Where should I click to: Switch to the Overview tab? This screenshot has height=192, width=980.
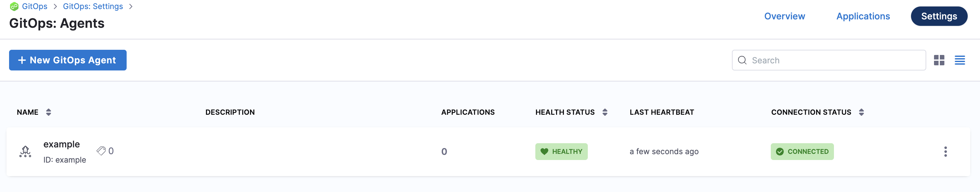click(784, 16)
